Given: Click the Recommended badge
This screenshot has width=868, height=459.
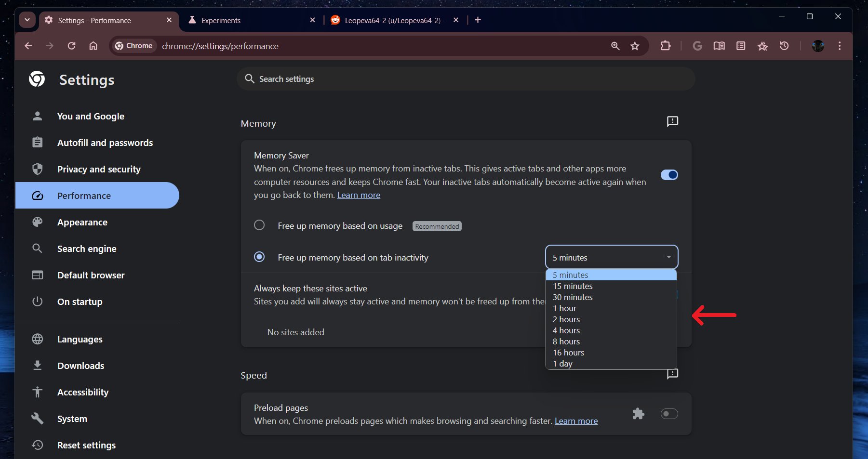Looking at the screenshot, I should (437, 226).
